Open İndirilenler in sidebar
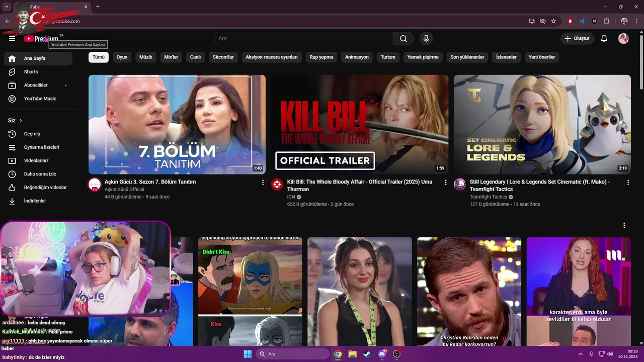Screen dimensions: 644x362 (38, 201)
